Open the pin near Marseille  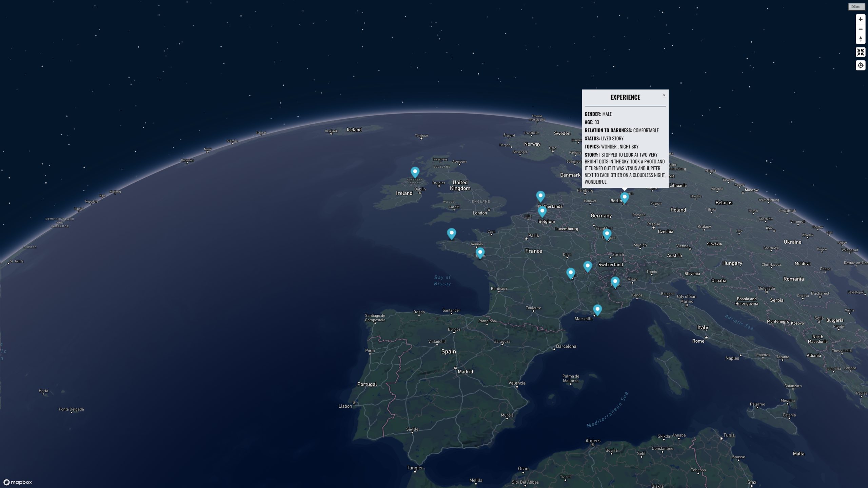[597, 309]
